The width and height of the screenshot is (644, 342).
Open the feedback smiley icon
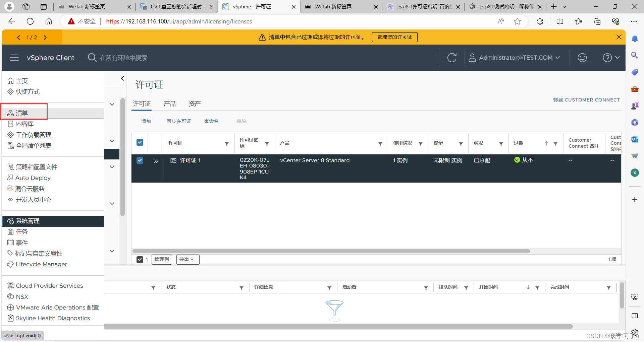(x=582, y=58)
